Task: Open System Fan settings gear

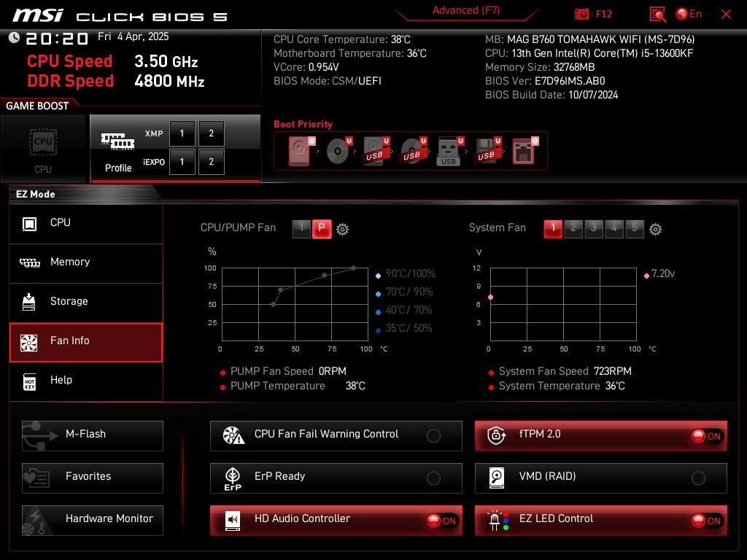Action: pyautogui.click(x=656, y=230)
